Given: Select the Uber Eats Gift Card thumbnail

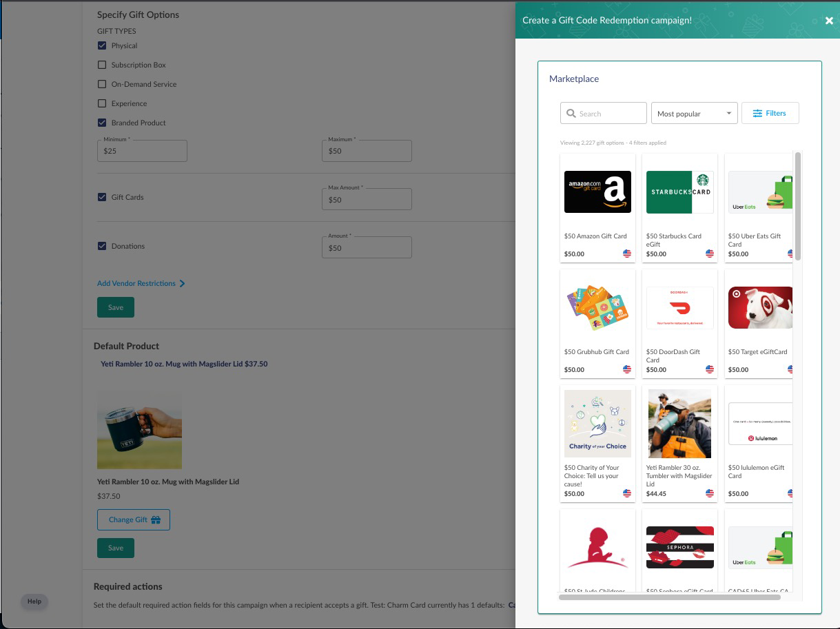Looking at the screenshot, I should (x=761, y=192).
